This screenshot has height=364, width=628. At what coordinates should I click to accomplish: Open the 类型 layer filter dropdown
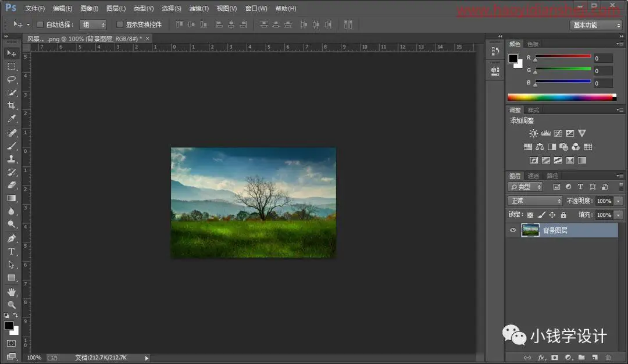tap(526, 187)
